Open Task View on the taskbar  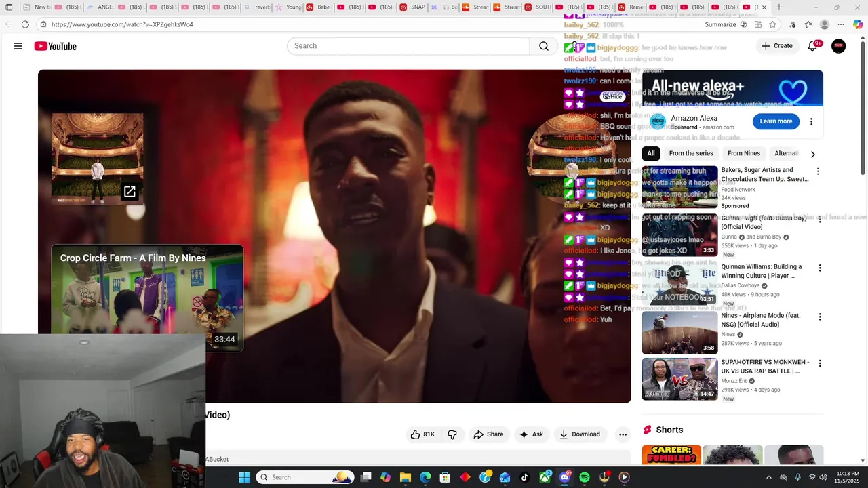pos(366,477)
